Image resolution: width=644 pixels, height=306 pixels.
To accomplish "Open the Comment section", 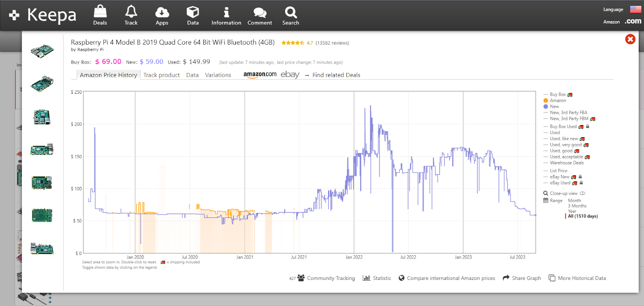I will 260,15.
